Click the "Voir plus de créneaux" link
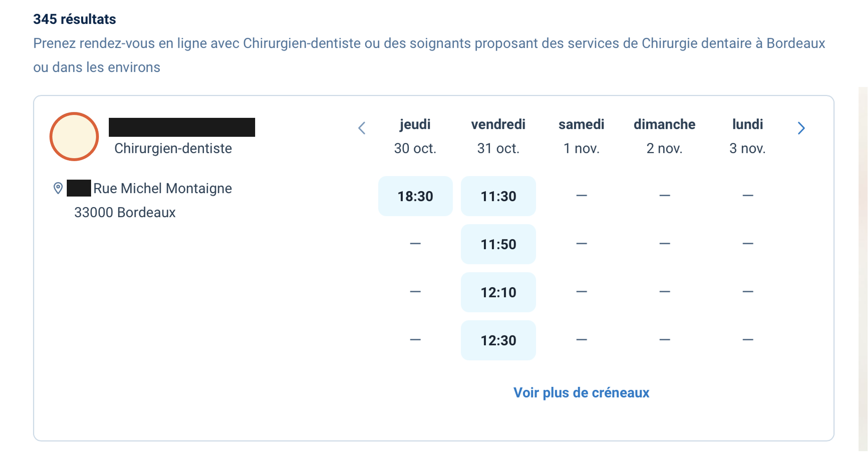The width and height of the screenshot is (868, 459). click(x=581, y=393)
